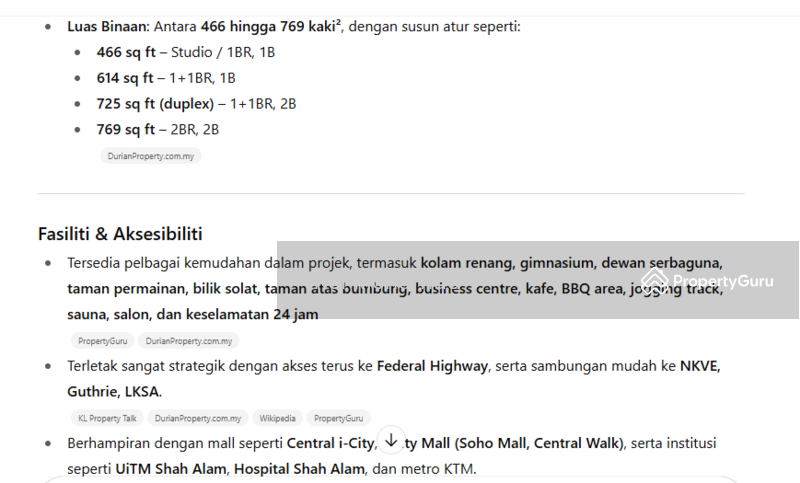Click the bold Central i-City text
800x483 pixels.
coord(331,443)
